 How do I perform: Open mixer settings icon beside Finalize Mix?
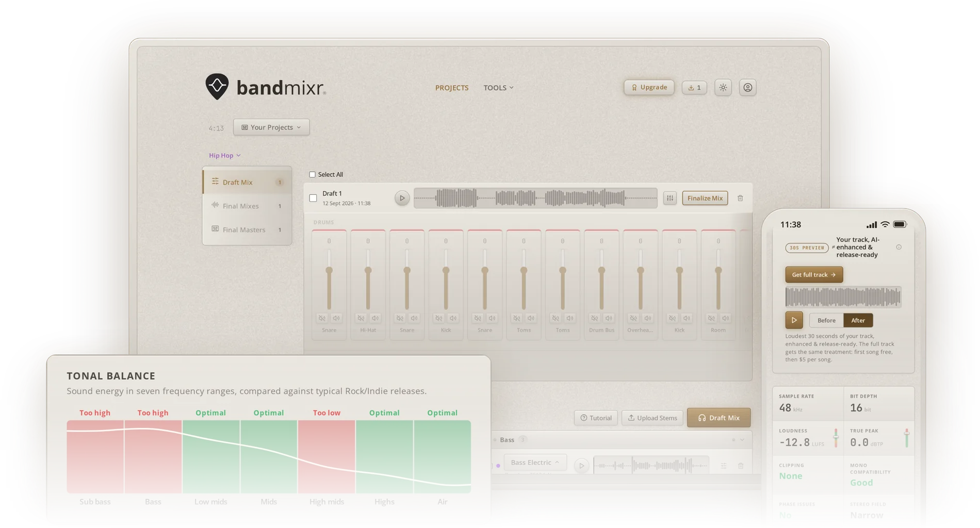[669, 198]
